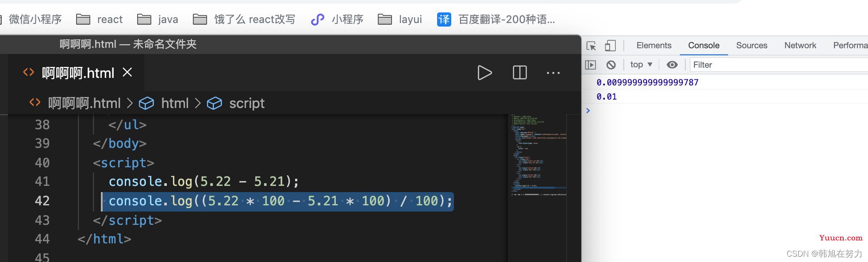
Task: Open the 微信小程序 bookmark
Action: point(31,19)
